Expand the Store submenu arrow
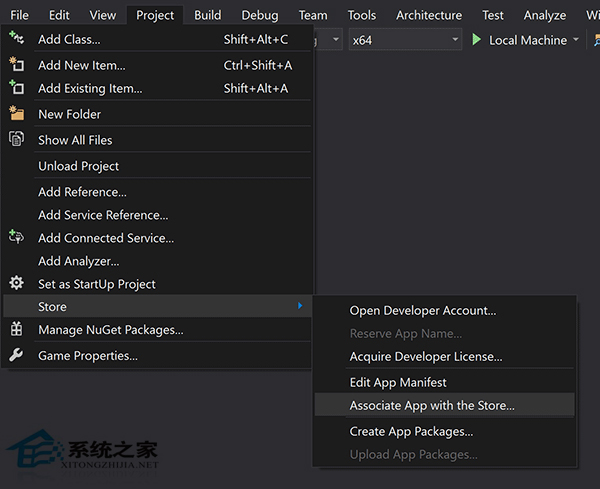 (300, 305)
